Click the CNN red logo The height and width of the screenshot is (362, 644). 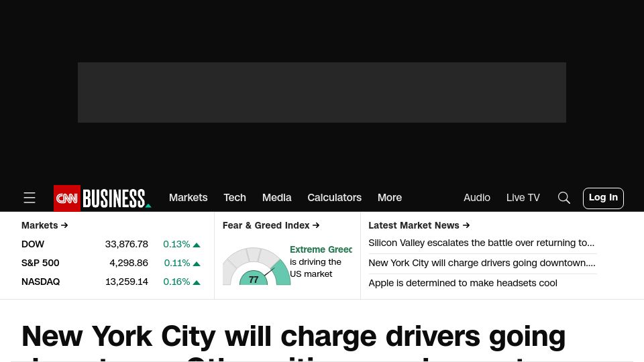pos(67,198)
